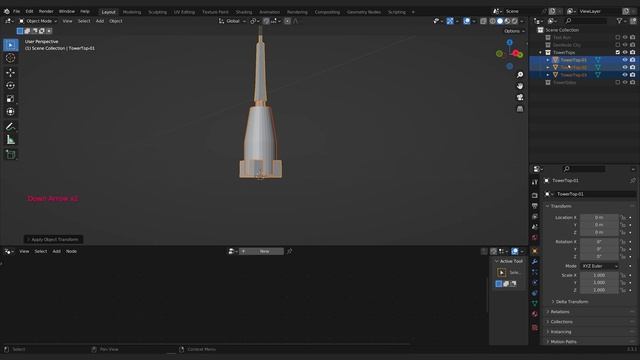Viewport: 640px width, 360px height.
Task: Click the Scale X value field
Action: [x=599, y=276]
